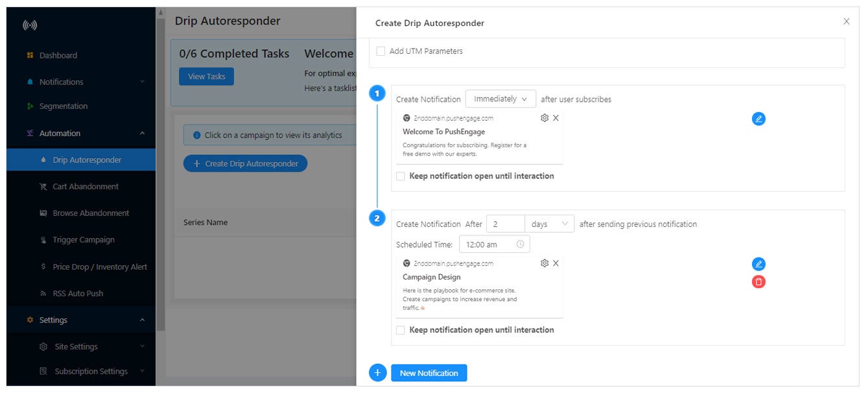Image resolution: width=868 pixels, height=393 pixels.
Task: Open the gear settings on Welcome To PushEngage preview
Action: pyautogui.click(x=543, y=118)
